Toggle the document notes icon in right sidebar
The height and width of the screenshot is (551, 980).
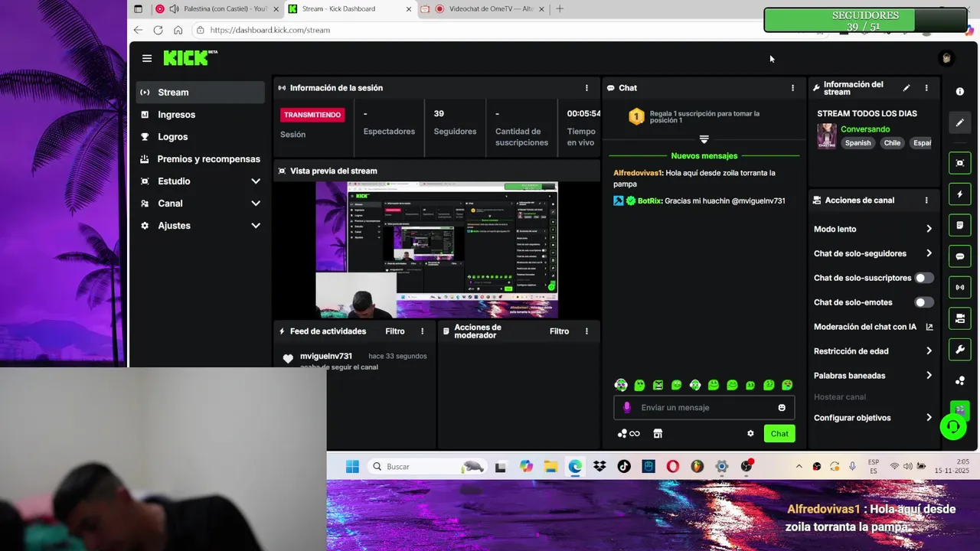click(x=960, y=225)
